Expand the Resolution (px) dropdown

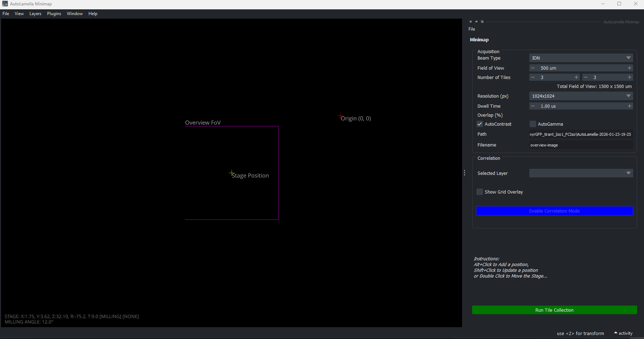coord(581,96)
